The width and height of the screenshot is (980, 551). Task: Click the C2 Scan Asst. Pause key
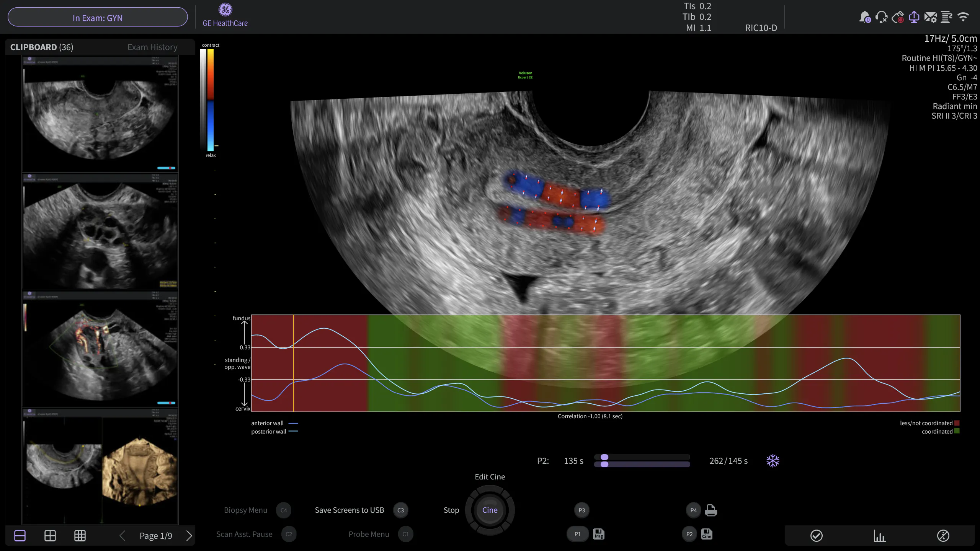click(289, 534)
